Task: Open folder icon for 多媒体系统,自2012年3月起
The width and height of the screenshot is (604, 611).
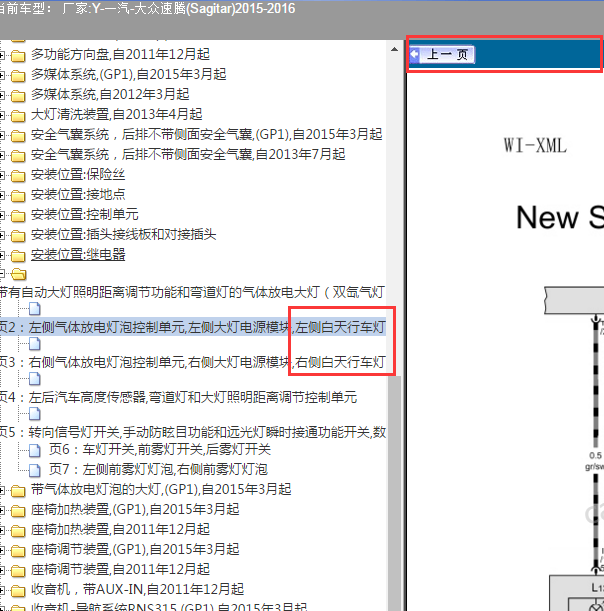Action: coord(18,95)
